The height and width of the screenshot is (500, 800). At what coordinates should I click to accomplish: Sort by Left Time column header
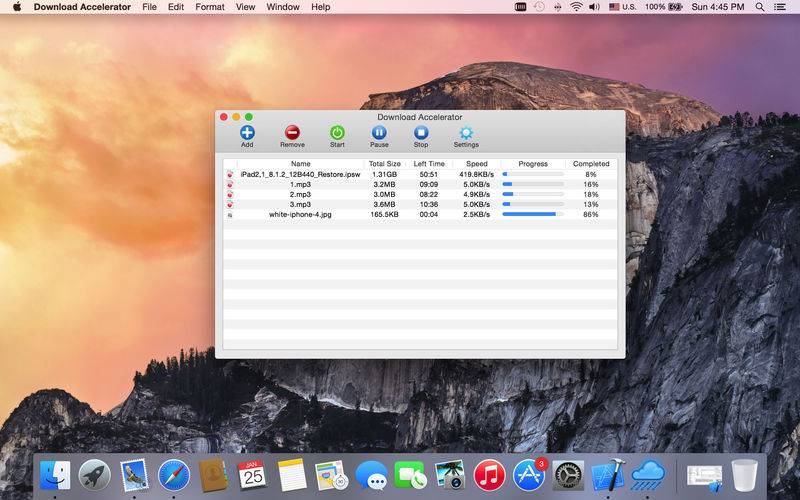click(x=429, y=164)
